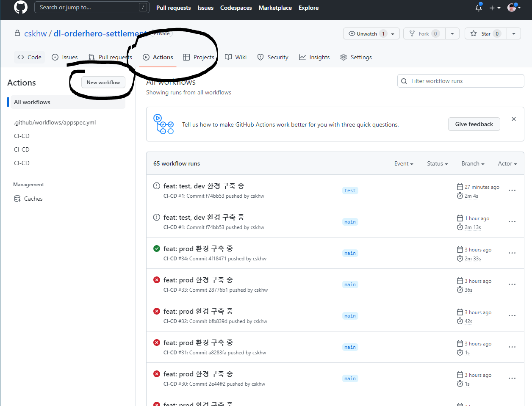Open the Wiki tab
This screenshot has width=532, height=406.
pos(236,57)
